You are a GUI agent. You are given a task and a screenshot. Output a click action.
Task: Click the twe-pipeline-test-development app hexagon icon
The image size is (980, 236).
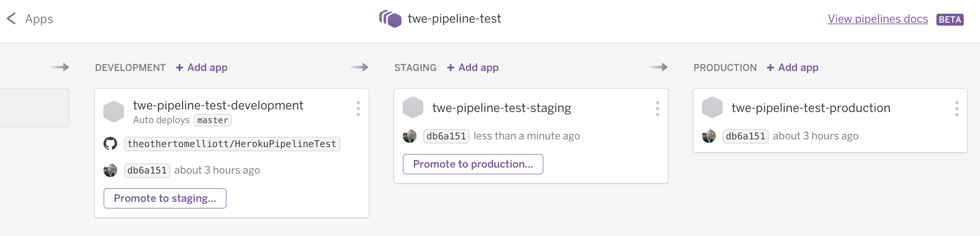click(114, 111)
